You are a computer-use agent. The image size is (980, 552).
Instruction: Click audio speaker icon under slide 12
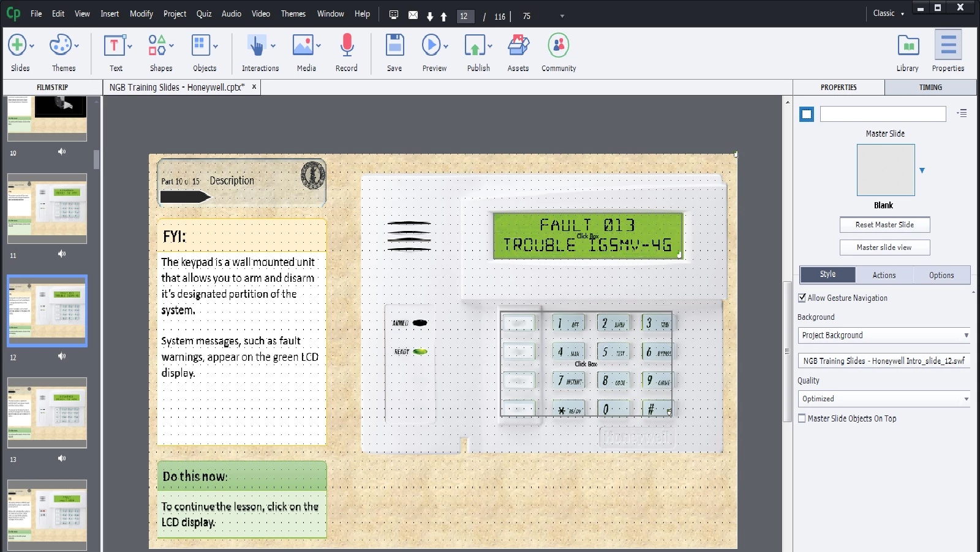point(62,356)
